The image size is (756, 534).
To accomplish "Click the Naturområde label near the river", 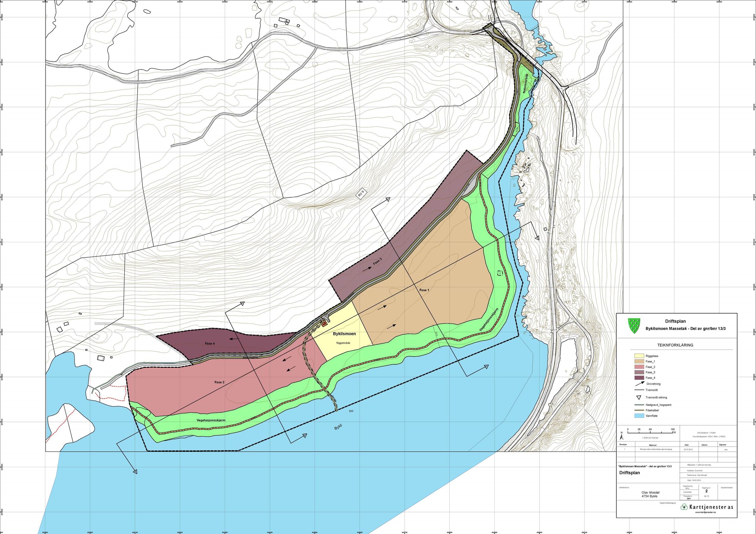I will coord(526,84).
